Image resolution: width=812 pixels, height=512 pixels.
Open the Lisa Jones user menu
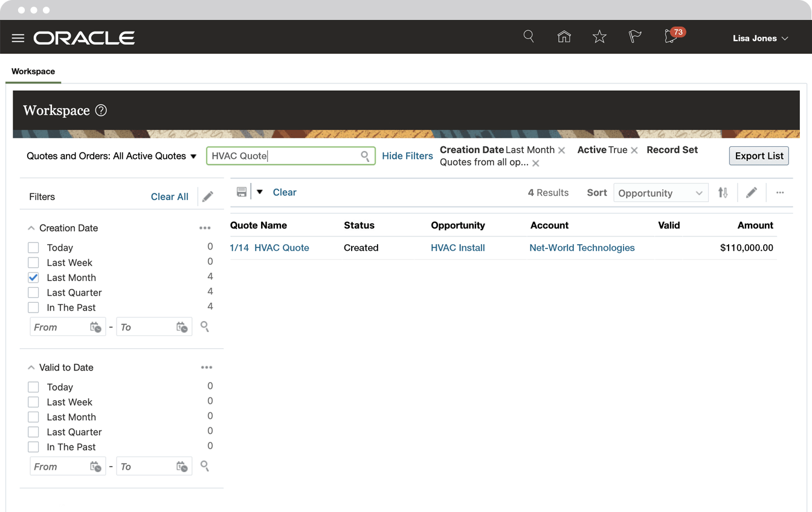click(760, 38)
